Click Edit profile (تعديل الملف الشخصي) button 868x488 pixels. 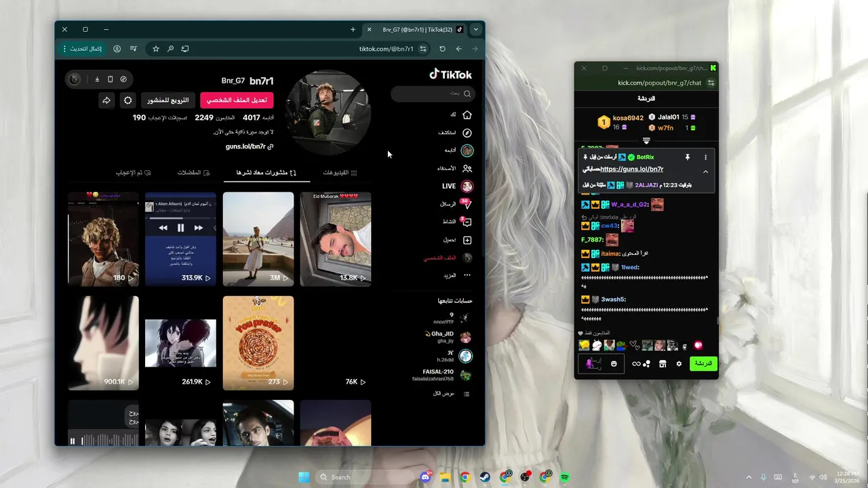pos(237,100)
